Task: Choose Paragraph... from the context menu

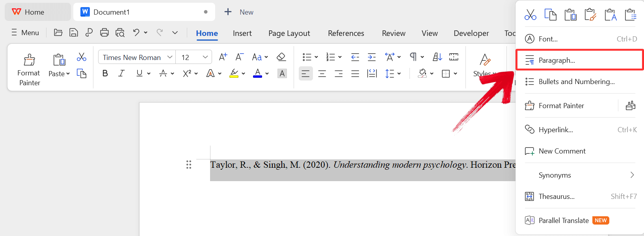Action: click(579, 60)
